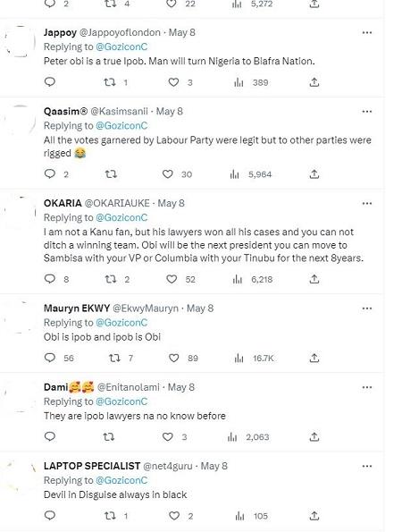Open @GoziconC mention in Dami's reply
The height and width of the screenshot is (532, 402).
point(121,401)
